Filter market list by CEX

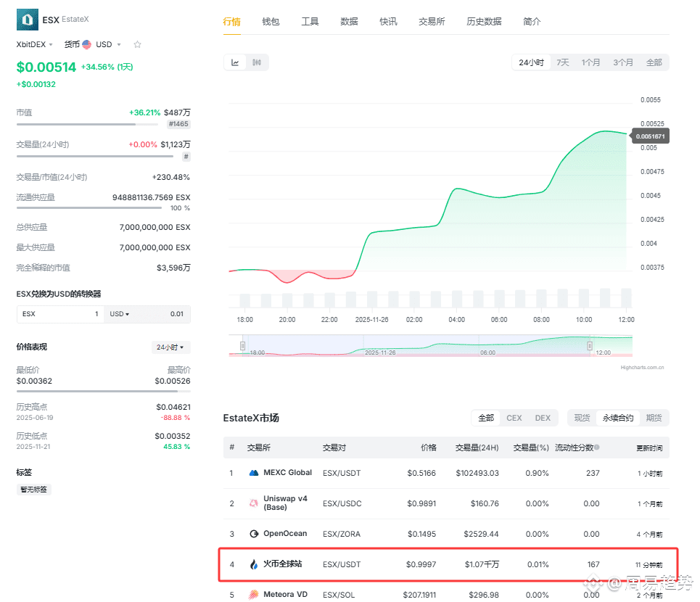tap(514, 418)
